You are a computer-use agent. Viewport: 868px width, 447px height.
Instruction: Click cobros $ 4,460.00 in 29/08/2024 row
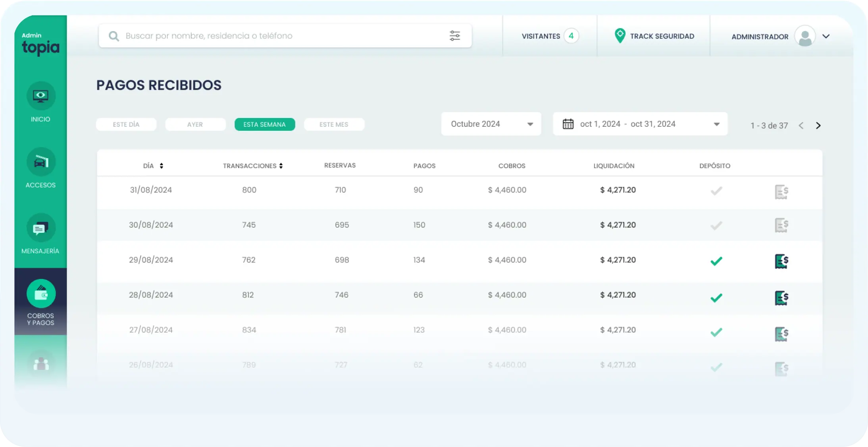click(507, 260)
